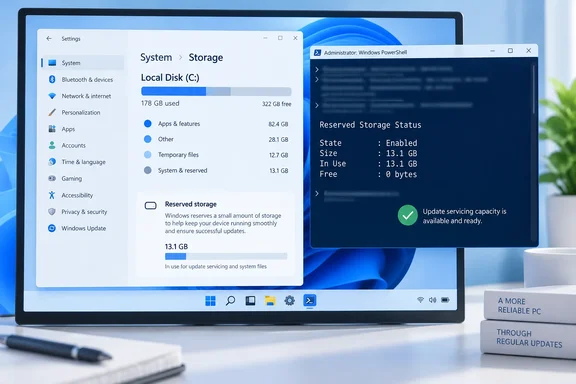Click the volume tray icon

(432, 300)
